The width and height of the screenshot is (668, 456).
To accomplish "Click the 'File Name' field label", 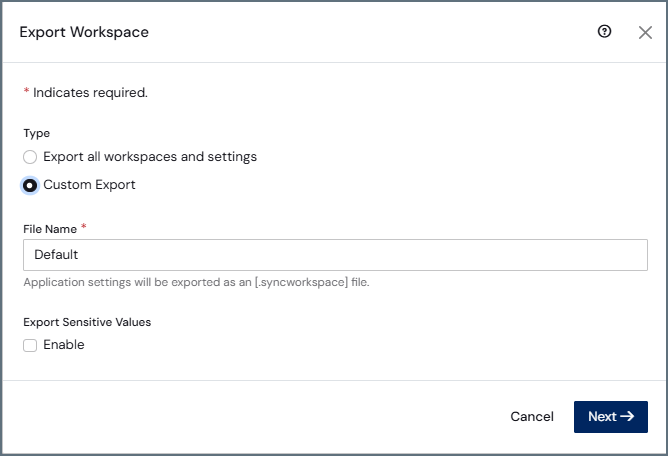I will click(x=50, y=229).
